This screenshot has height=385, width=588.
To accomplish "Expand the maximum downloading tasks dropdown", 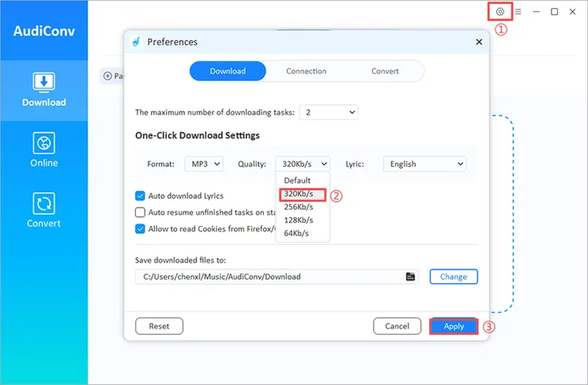I will tap(328, 113).
